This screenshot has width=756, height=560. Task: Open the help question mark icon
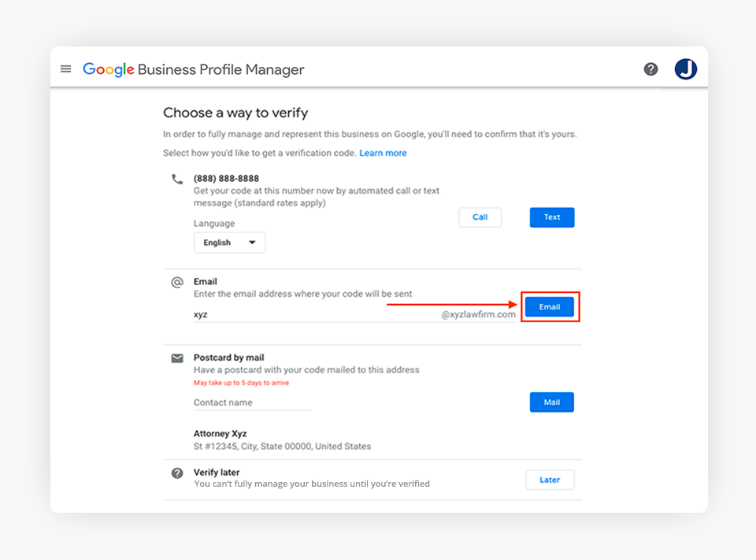[x=650, y=69]
